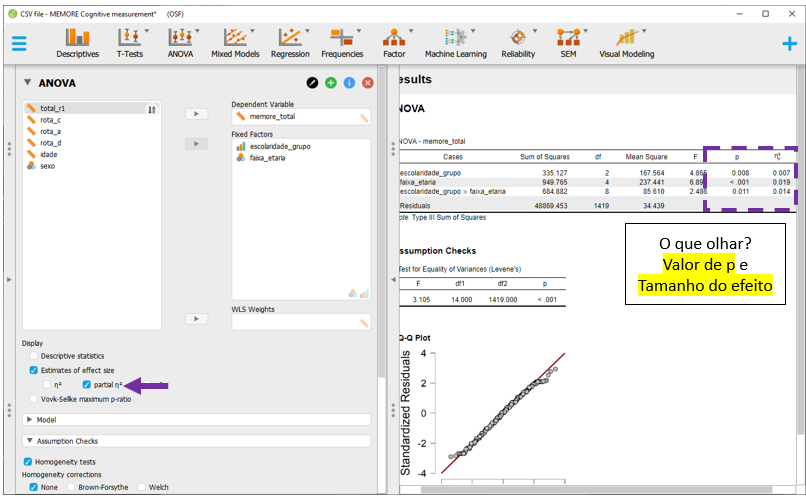Image resolution: width=806 pixels, height=497 pixels.
Task: Click the blue info help icon
Action: [x=349, y=83]
